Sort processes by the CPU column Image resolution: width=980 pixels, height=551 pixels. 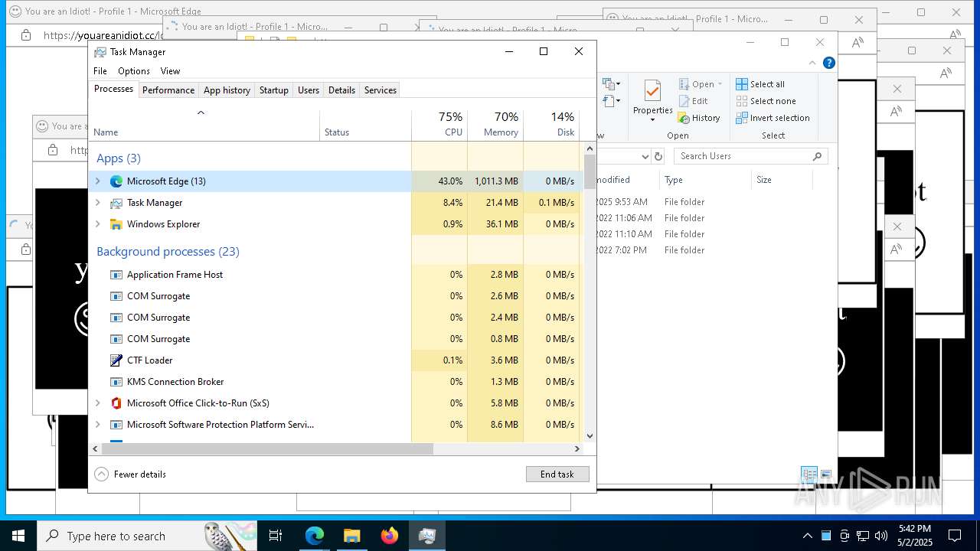[439, 125]
